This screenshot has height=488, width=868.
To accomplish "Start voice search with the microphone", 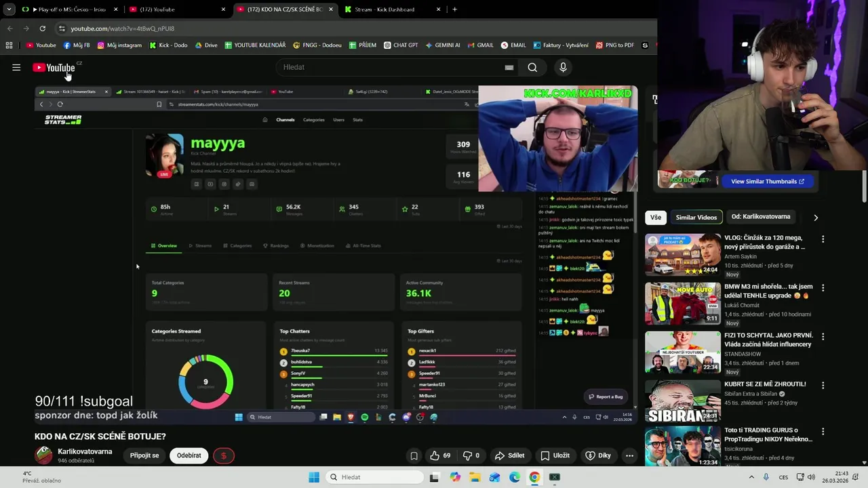I will (x=563, y=67).
